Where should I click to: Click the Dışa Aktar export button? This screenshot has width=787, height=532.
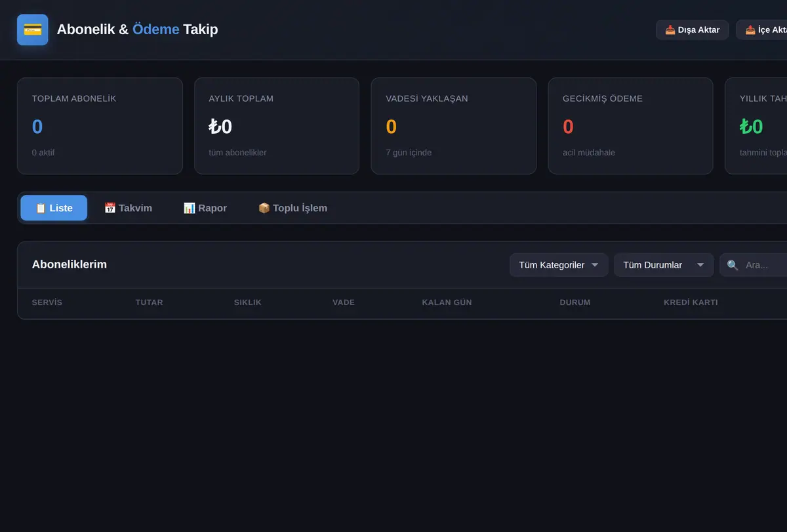[692, 30]
